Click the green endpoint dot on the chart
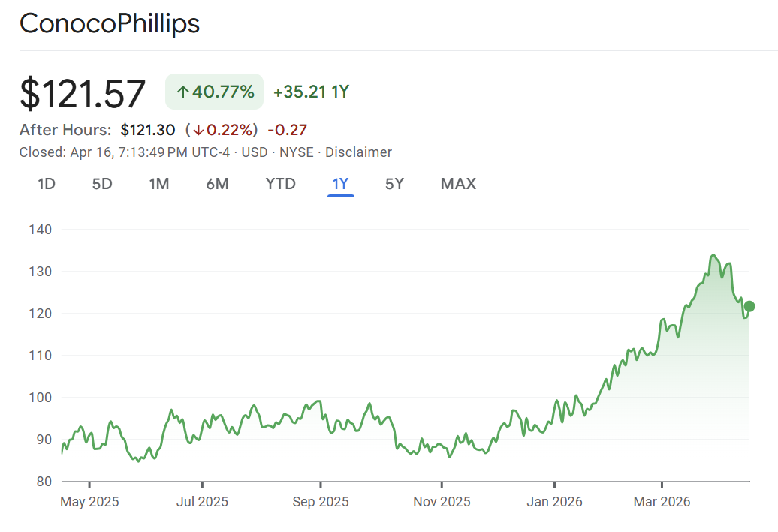Viewport: 778px width, 532px height. (749, 306)
